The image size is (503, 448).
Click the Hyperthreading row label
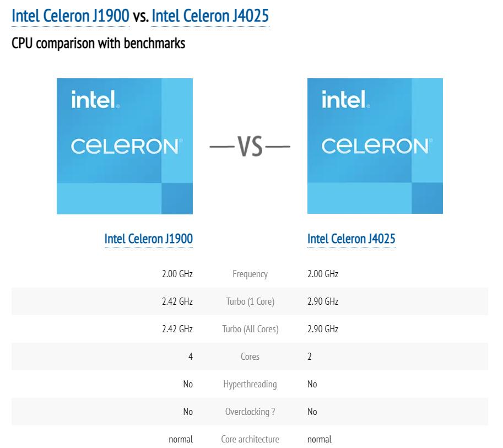(250, 384)
